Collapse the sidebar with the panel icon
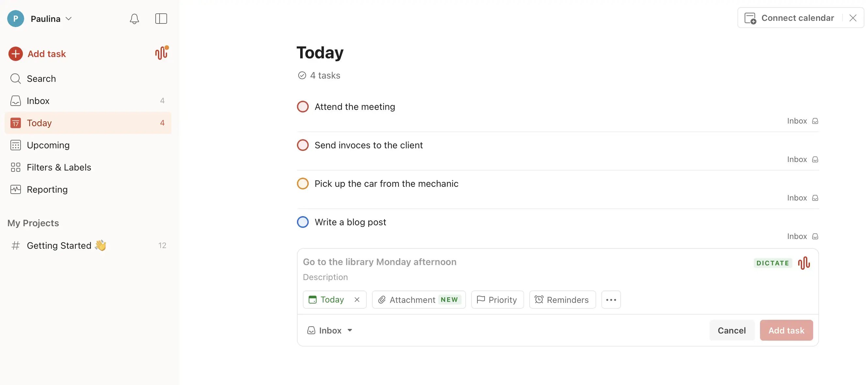 161,19
